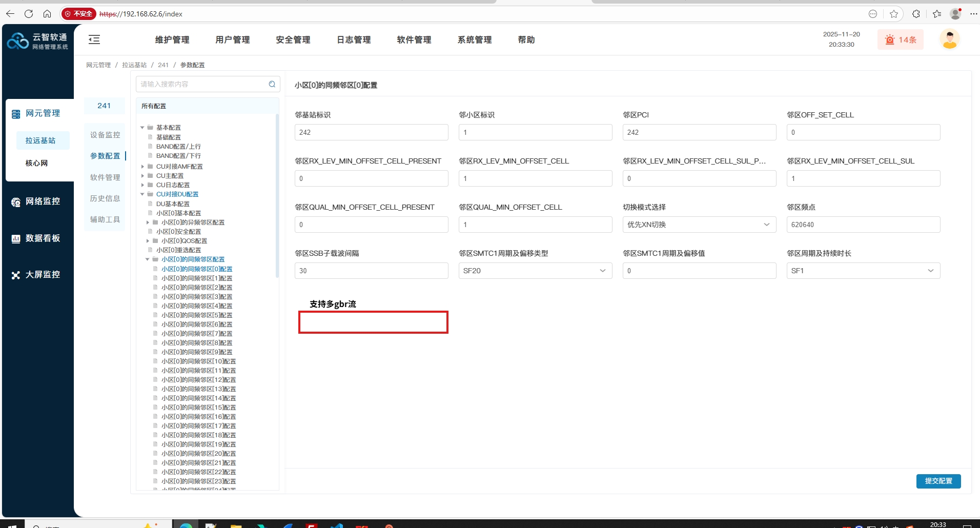Image resolution: width=980 pixels, height=528 pixels.
Task: Switch to the 设备监控 side tab
Action: 105,135
